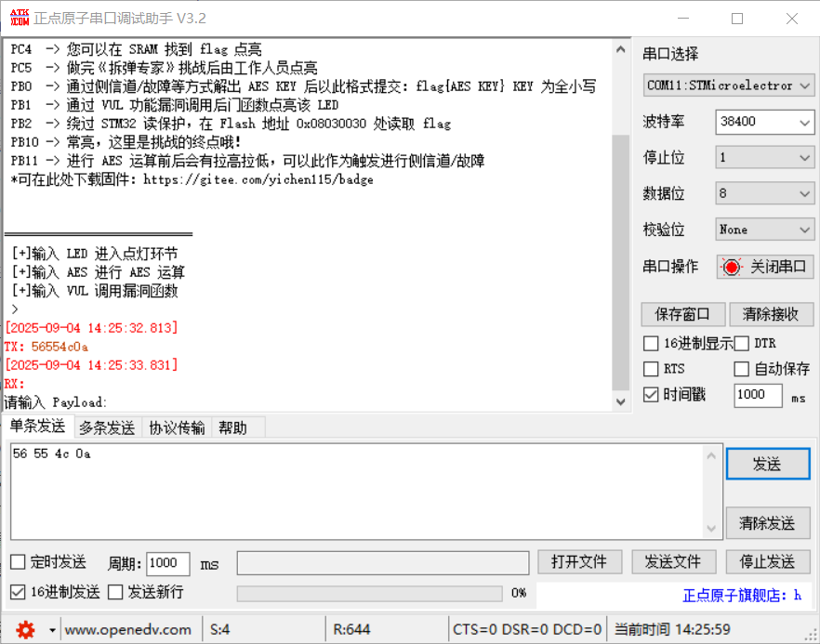The height and width of the screenshot is (644, 820).
Task: Click the gitee.com/yichen115/badge URL text
Action: coord(258,180)
